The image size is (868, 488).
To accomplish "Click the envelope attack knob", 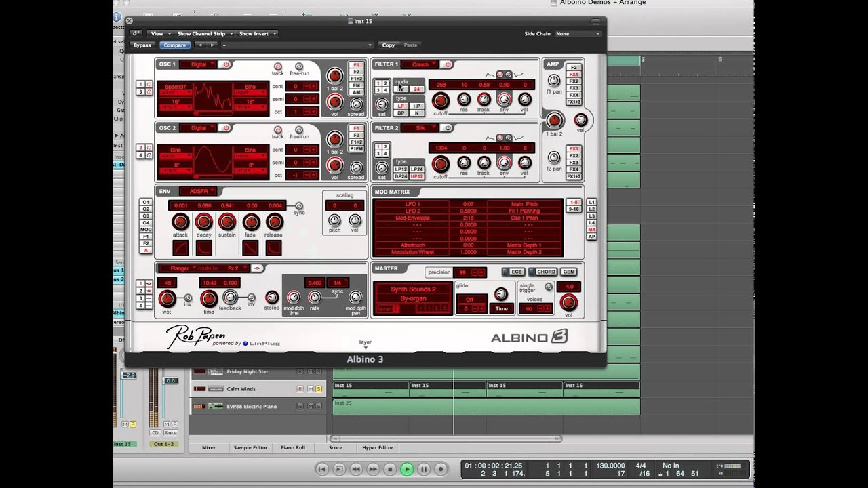I will pyautogui.click(x=180, y=222).
